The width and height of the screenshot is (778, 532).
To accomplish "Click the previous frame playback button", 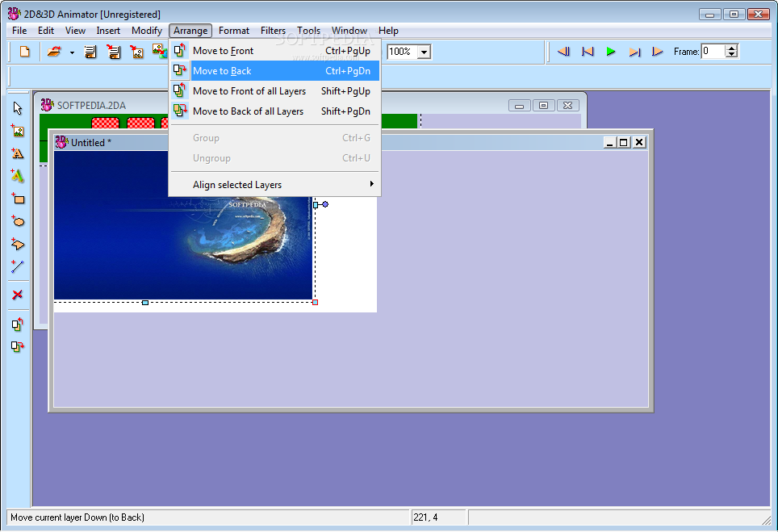I will point(563,52).
